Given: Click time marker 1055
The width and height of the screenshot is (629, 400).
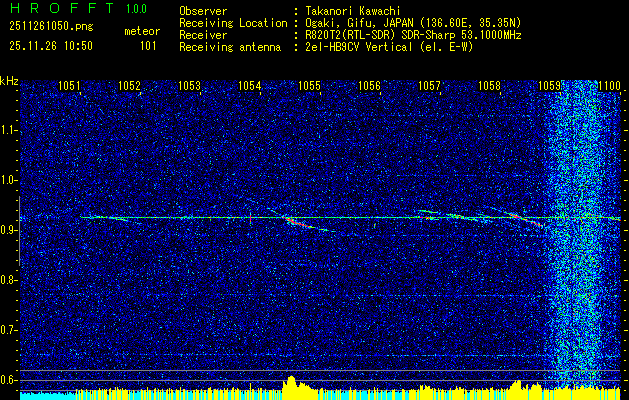Looking at the screenshot, I should (309, 85).
